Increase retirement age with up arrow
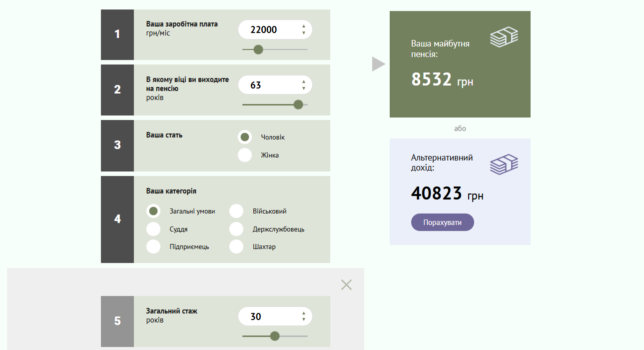 tap(304, 82)
